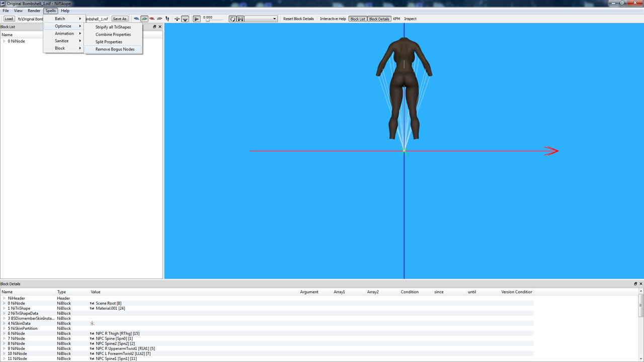Choose Stripify all TriShapes
This screenshot has width=644, height=362.
pos(113,27)
